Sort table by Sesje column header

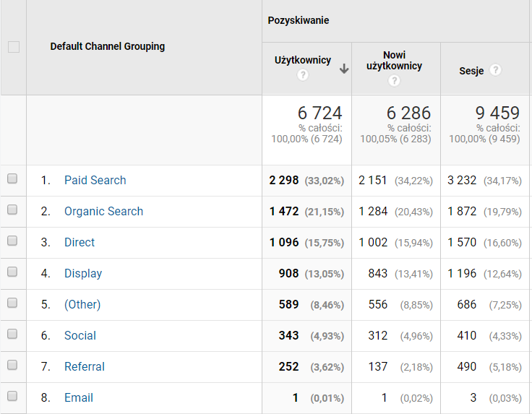pos(471,71)
